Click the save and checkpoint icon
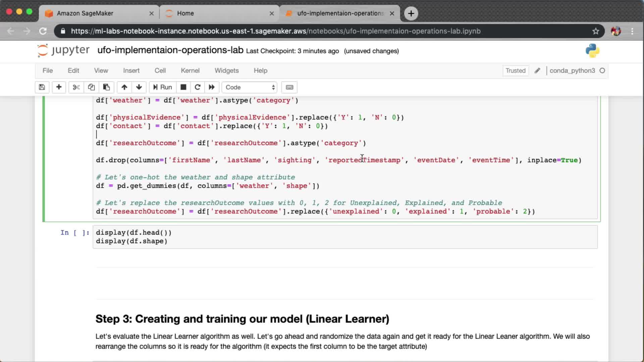 (x=42, y=87)
